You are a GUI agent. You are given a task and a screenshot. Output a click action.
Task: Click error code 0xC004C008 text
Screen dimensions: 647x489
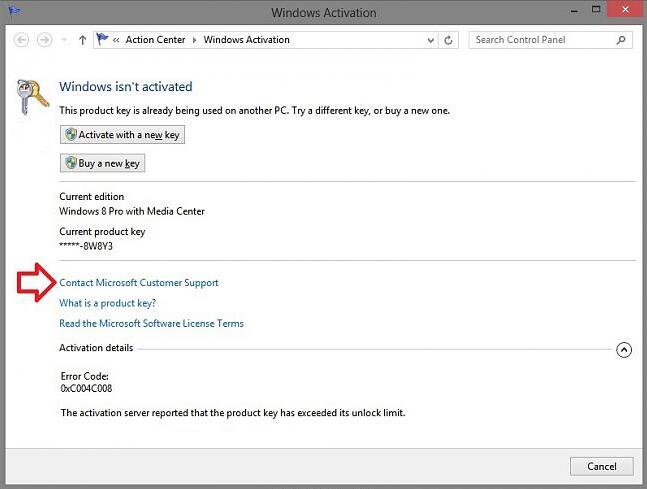[x=86, y=388]
